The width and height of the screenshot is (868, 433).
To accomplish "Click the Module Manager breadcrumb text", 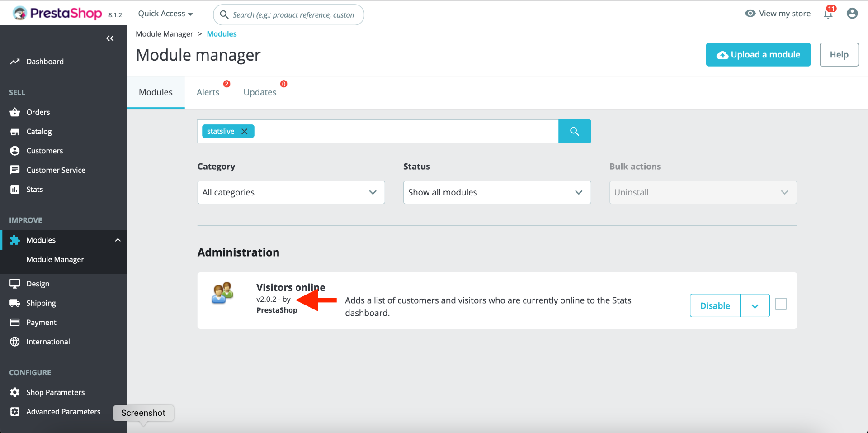I will (x=164, y=34).
